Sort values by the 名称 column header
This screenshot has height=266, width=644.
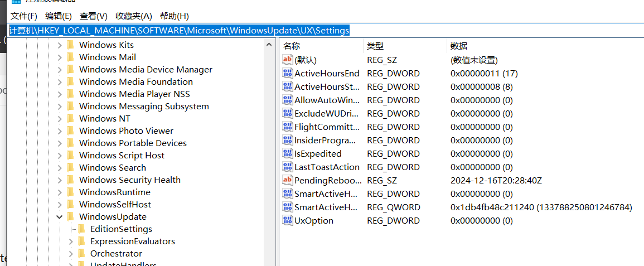point(292,46)
